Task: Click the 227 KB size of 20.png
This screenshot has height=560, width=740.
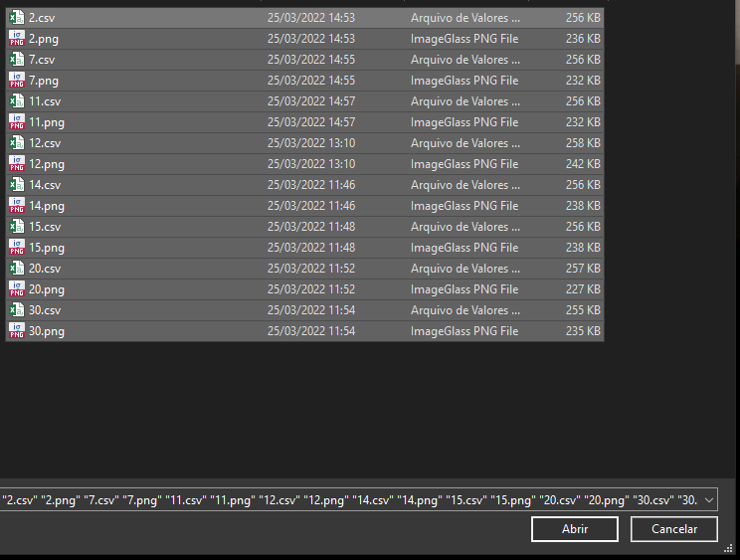Action: [x=583, y=289]
